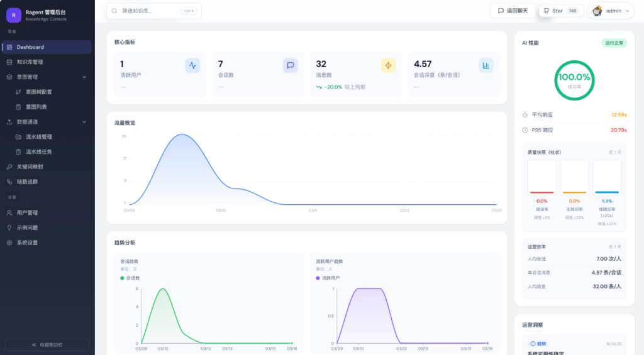Click the 会话数 chat bubble icon
Viewport: 644px width, 355px height.
[x=290, y=65]
